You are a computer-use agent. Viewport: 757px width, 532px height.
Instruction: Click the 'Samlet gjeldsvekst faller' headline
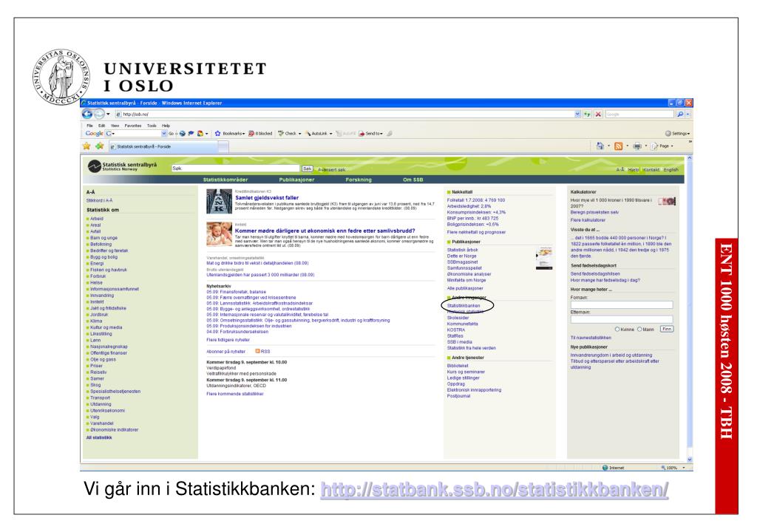coord(267,197)
